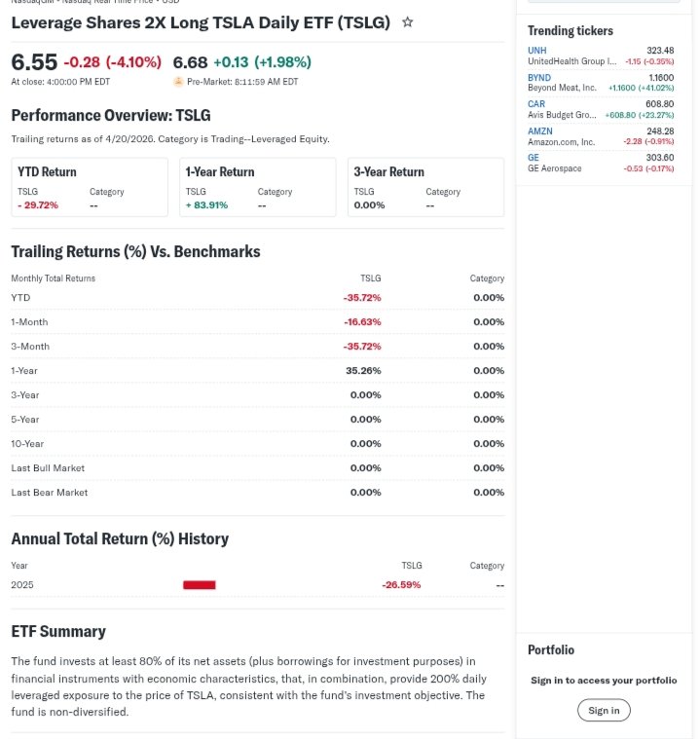This screenshot has height=739, width=700.
Task: Click the pre-market sun icon
Action: coord(178,82)
